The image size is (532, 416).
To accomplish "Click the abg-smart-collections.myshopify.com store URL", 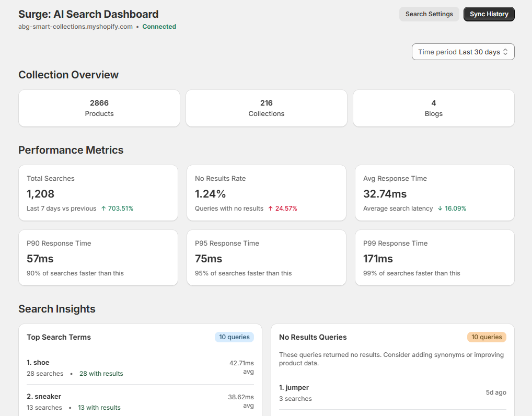I will point(75,27).
